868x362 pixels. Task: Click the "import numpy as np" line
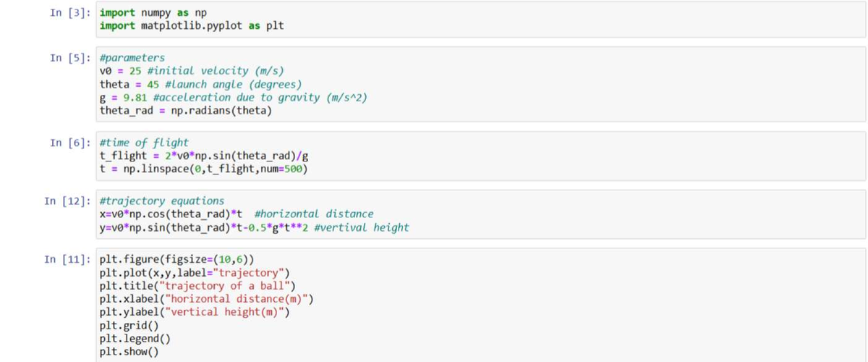click(x=153, y=13)
